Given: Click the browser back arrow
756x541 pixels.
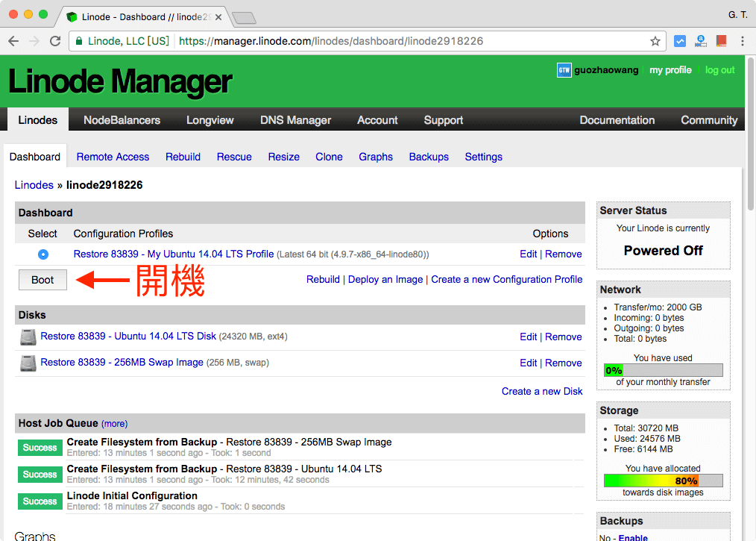Looking at the screenshot, I should click(13, 41).
